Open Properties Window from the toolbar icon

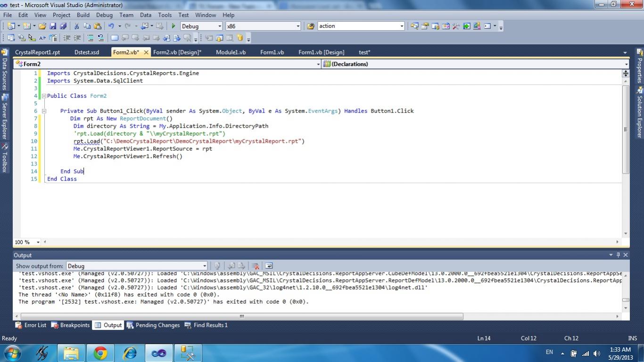pos(425,26)
